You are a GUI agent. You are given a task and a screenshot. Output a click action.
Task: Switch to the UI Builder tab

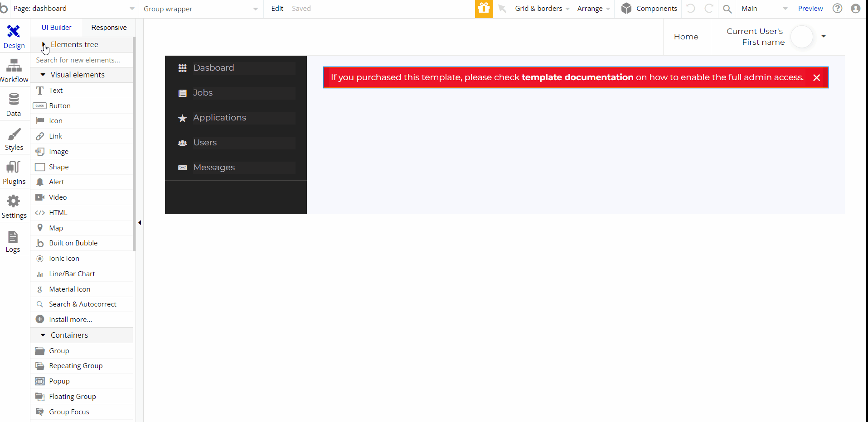click(x=56, y=28)
